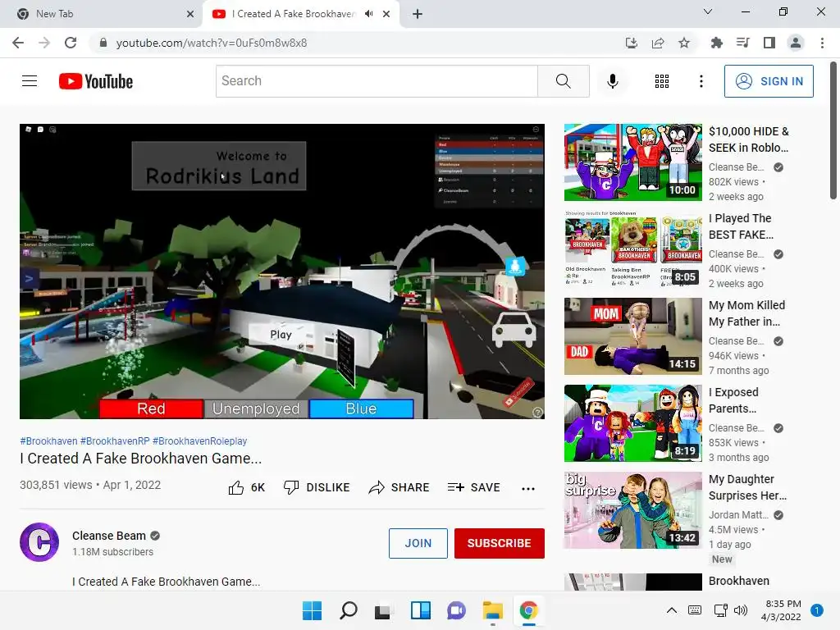The height and width of the screenshot is (630, 840).
Task: Click the video player area
Action: pyautogui.click(x=282, y=271)
